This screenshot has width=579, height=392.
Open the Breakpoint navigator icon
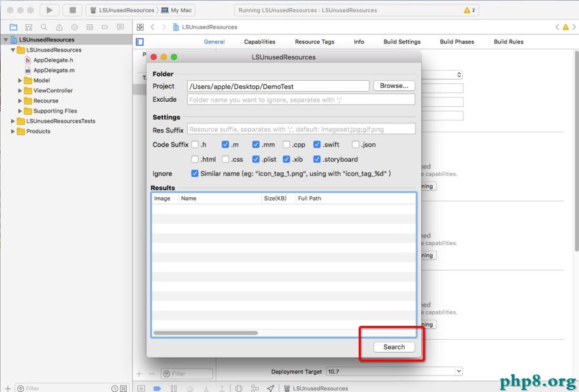(105, 27)
